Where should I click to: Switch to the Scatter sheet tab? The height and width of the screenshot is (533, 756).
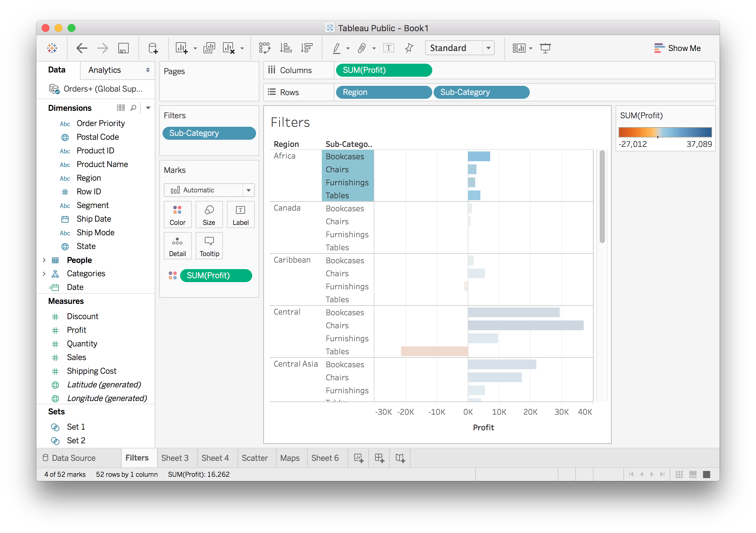tap(254, 458)
